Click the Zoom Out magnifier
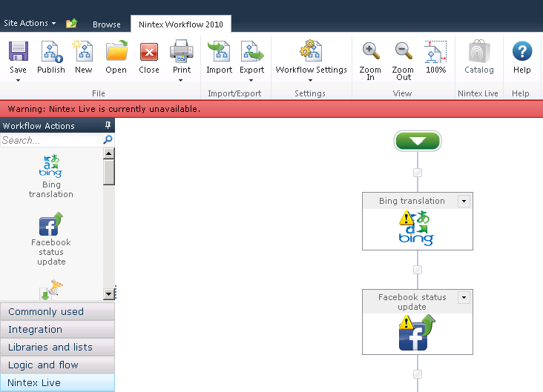The height and width of the screenshot is (392, 543). [404, 52]
